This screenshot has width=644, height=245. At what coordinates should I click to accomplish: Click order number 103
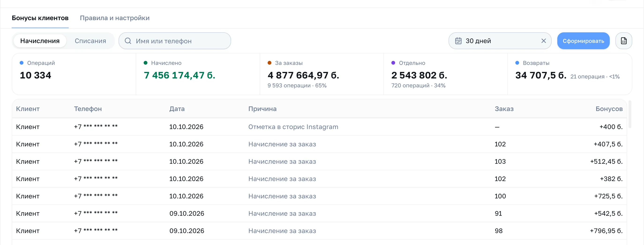pos(500,161)
